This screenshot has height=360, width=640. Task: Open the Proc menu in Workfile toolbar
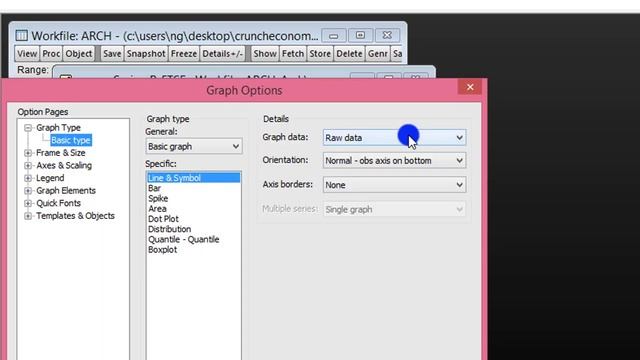tap(51, 54)
